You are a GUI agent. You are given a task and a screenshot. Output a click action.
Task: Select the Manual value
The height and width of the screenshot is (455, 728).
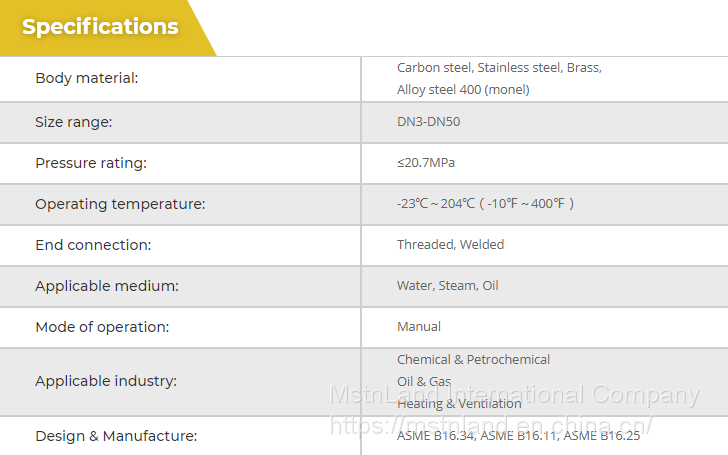tap(419, 327)
